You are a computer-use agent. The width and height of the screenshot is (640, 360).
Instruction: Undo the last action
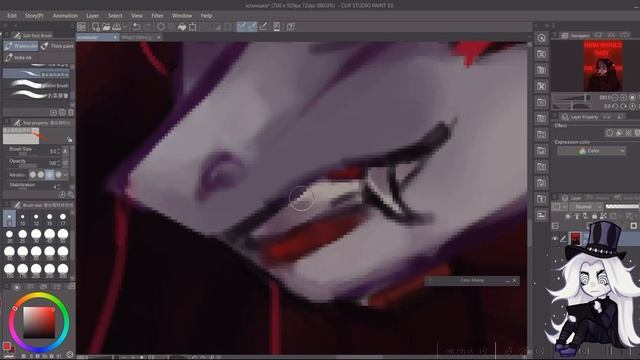click(x=136, y=27)
